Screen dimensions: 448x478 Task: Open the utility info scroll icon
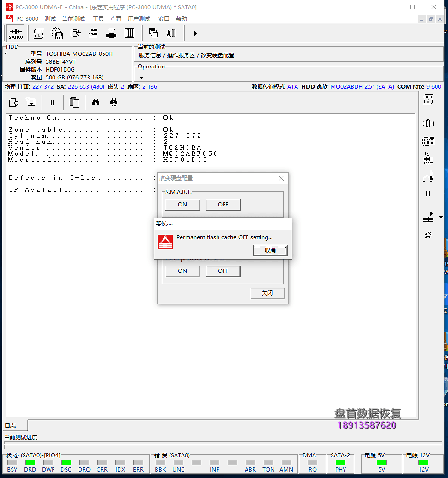[x=39, y=33]
